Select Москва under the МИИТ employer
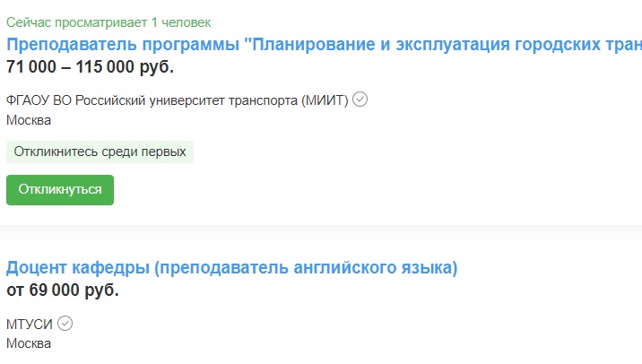Viewport: 642px width, 364px height. point(29,120)
